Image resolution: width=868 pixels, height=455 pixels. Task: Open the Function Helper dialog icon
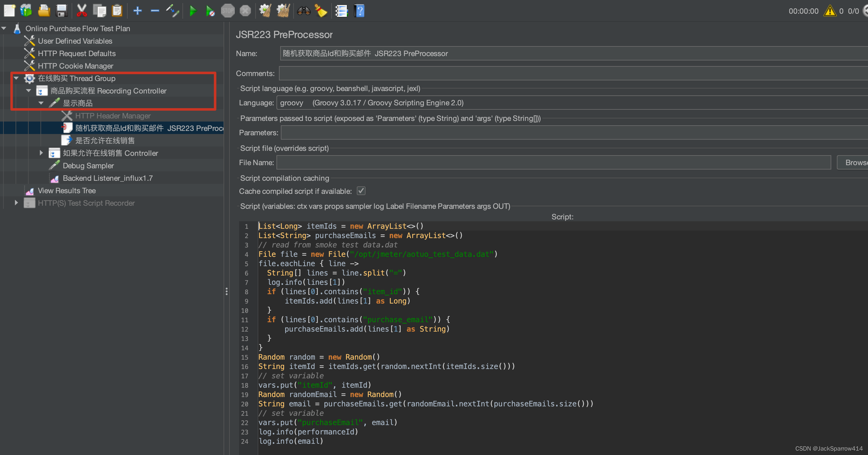point(341,11)
